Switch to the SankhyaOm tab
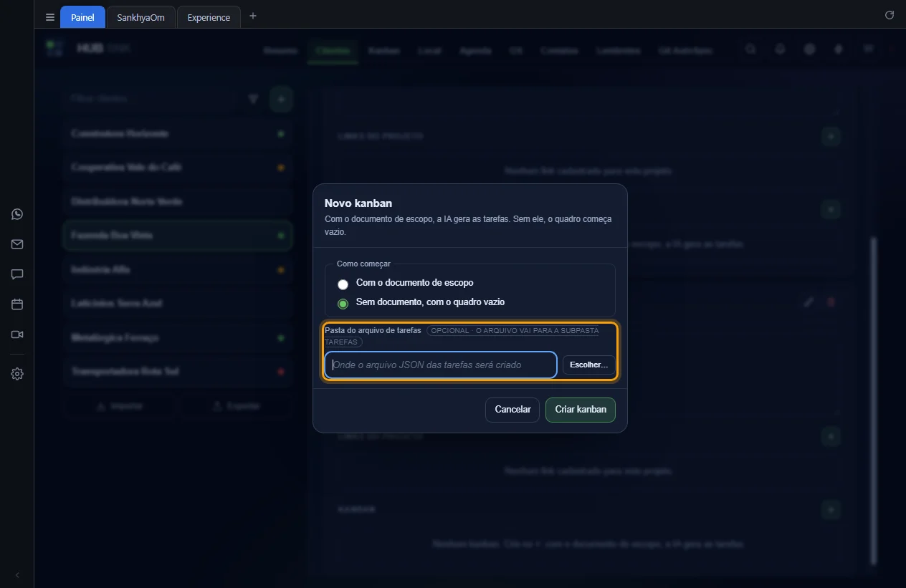906x588 pixels. [x=140, y=17]
